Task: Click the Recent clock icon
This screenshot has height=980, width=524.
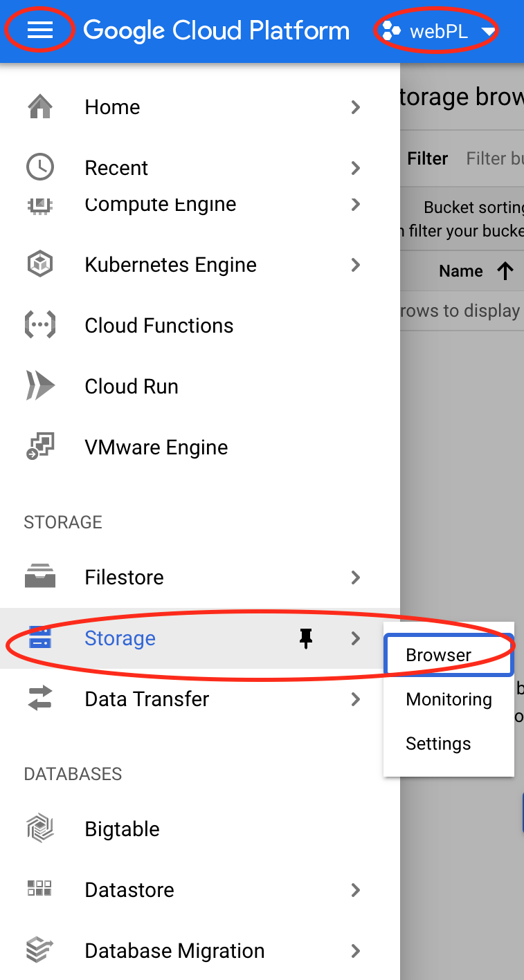Action: (40, 167)
